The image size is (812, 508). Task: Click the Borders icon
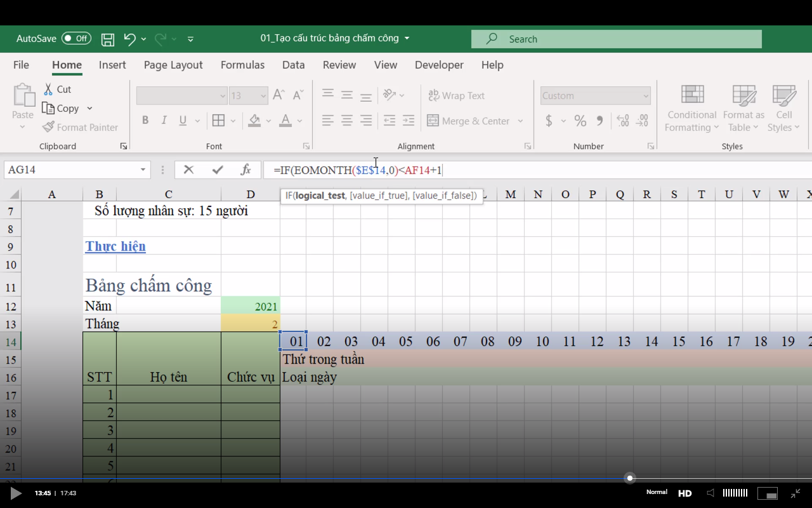click(219, 121)
